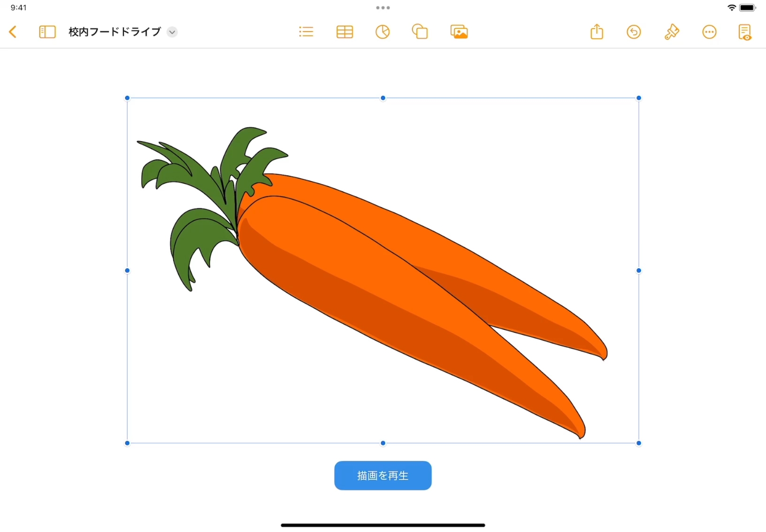Open the text list insert menu
This screenshot has width=766, height=532.
click(x=306, y=32)
